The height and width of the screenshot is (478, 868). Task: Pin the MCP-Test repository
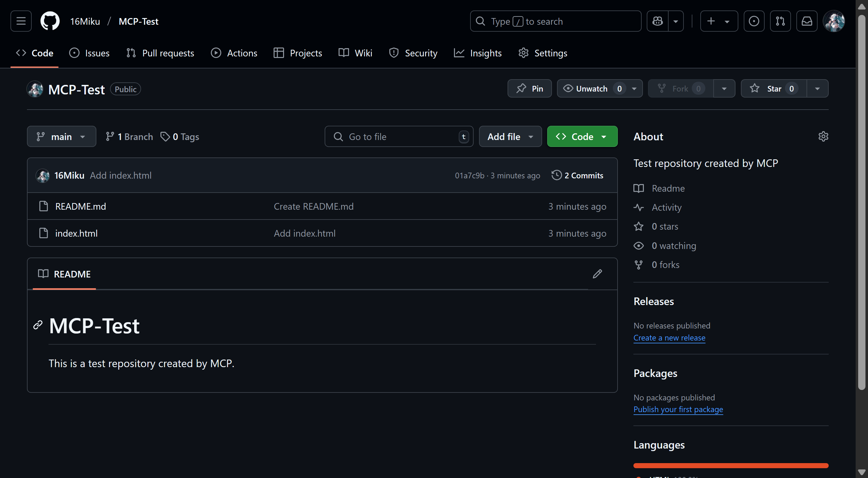(529, 88)
